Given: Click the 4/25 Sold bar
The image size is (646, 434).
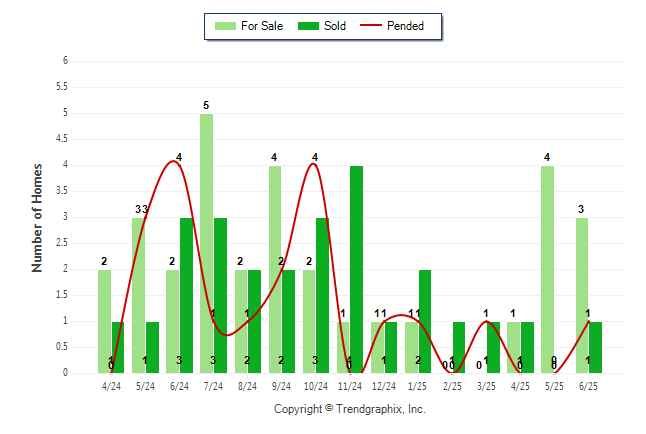Looking at the screenshot, I should pyautogui.click(x=527, y=347).
